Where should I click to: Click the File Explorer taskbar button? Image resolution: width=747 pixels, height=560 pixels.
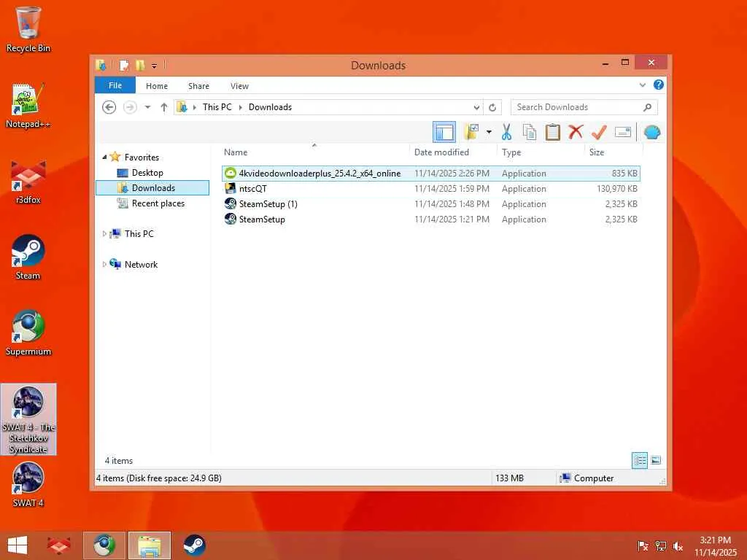click(x=149, y=545)
